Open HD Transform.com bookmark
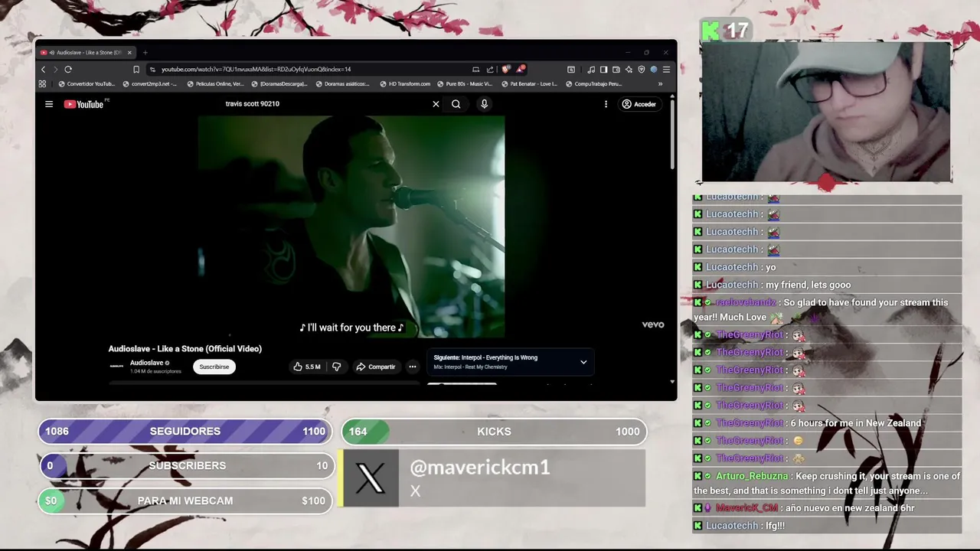Image resolution: width=980 pixels, height=551 pixels. [x=405, y=84]
